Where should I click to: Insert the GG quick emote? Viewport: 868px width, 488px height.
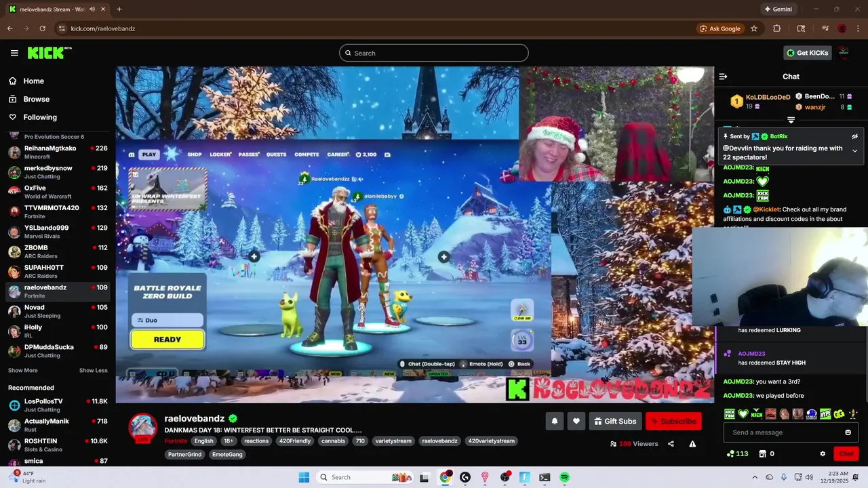coord(839,414)
